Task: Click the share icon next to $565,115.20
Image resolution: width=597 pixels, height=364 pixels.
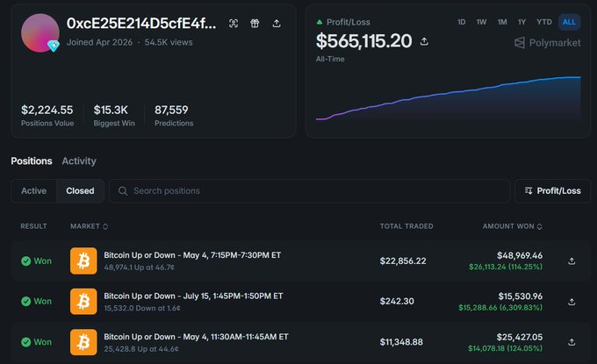Action: (x=424, y=41)
